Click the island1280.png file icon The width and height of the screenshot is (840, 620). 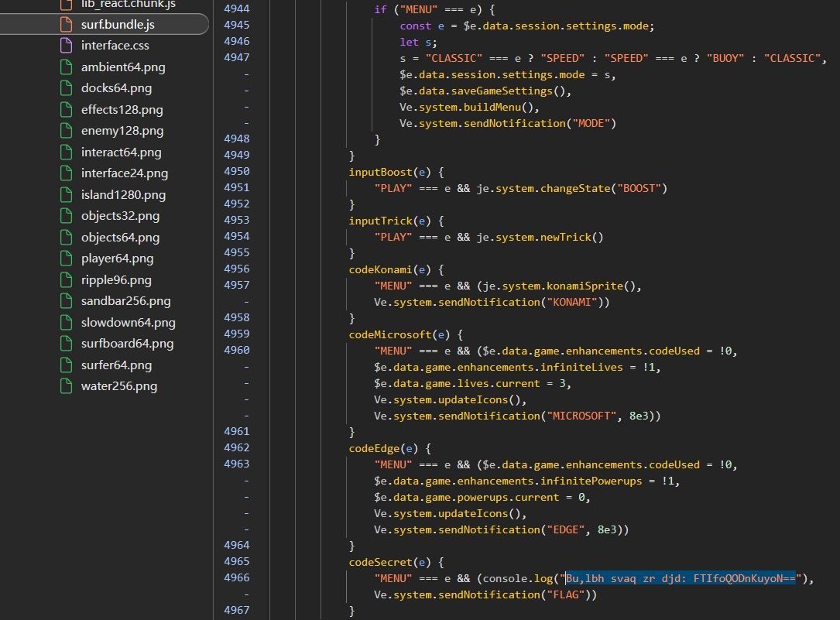66,195
